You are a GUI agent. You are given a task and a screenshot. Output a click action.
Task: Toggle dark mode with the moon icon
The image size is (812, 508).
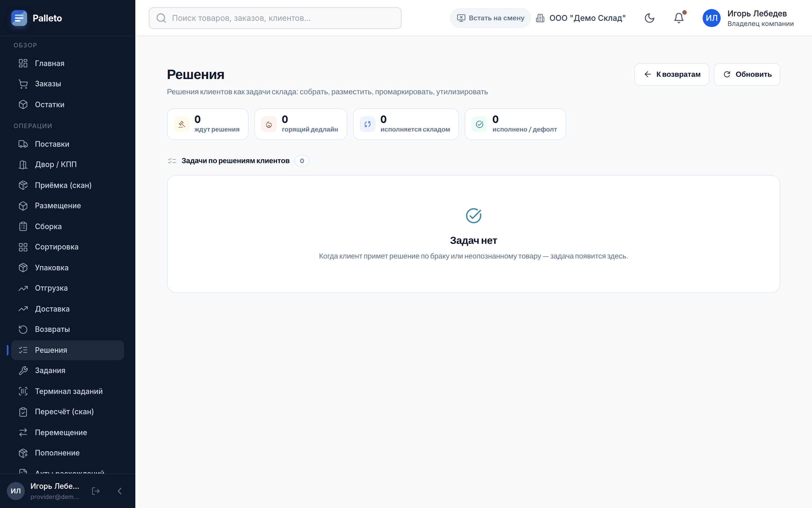(x=650, y=18)
